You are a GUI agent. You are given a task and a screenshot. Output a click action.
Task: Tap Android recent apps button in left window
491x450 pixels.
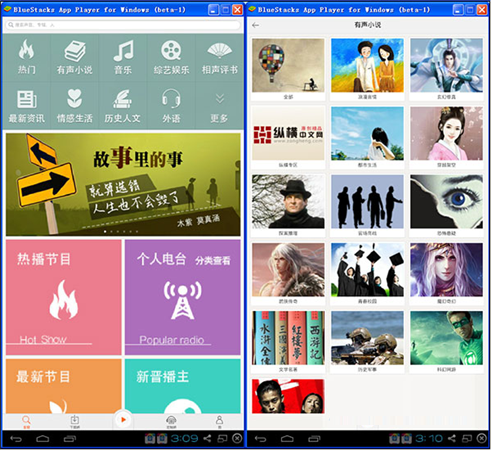[x=70, y=439]
